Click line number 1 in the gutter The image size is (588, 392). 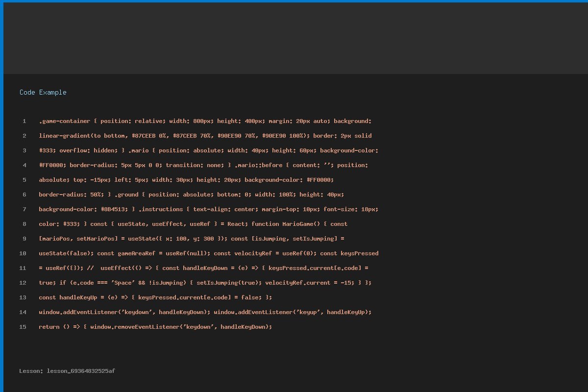pos(24,121)
